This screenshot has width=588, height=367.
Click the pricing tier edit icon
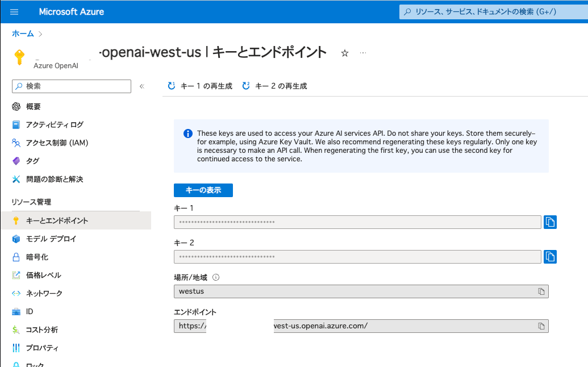click(16, 275)
